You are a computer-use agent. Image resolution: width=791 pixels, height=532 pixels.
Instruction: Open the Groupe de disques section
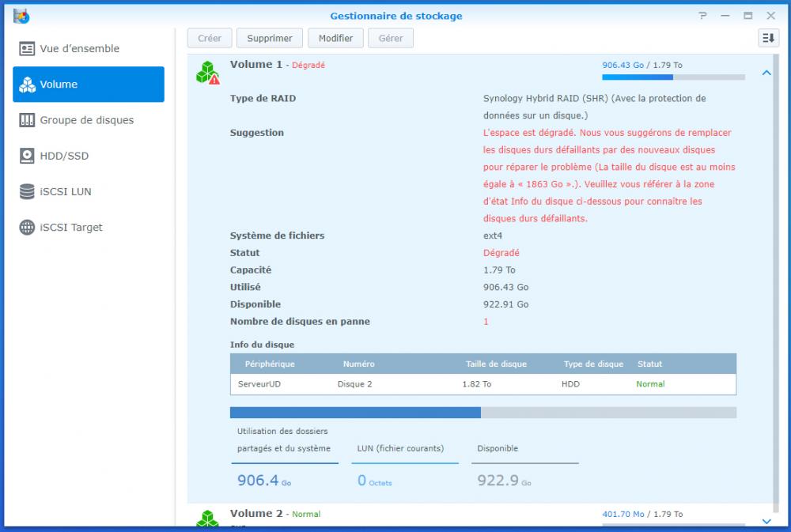pyautogui.click(x=87, y=120)
